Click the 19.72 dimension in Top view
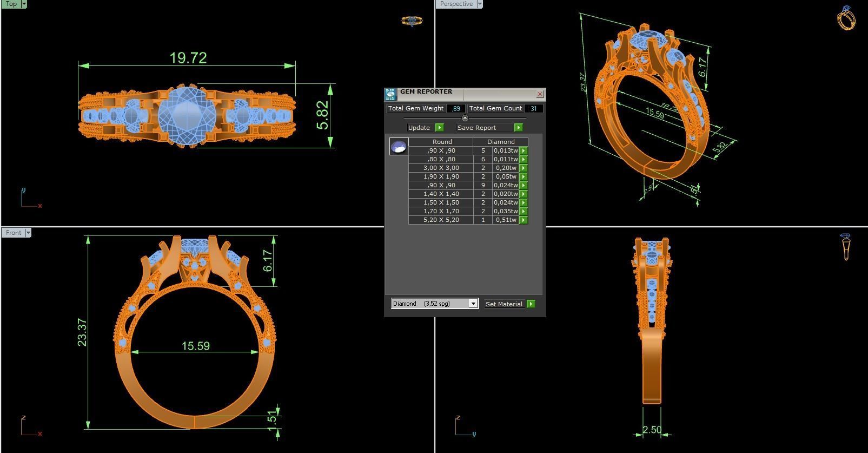Viewport: 868px width, 453px height. click(188, 58)
